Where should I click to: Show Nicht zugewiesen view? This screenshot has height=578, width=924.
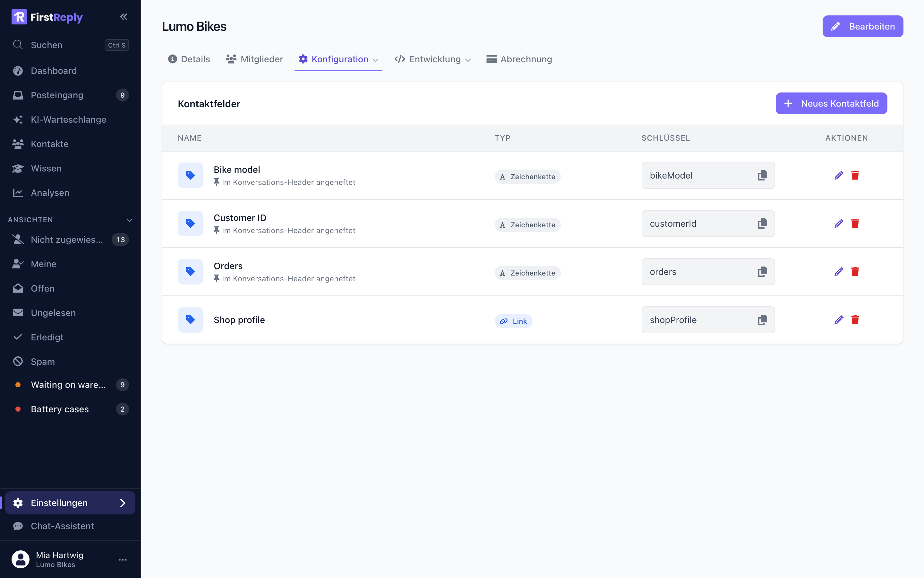tap(71, 240)
